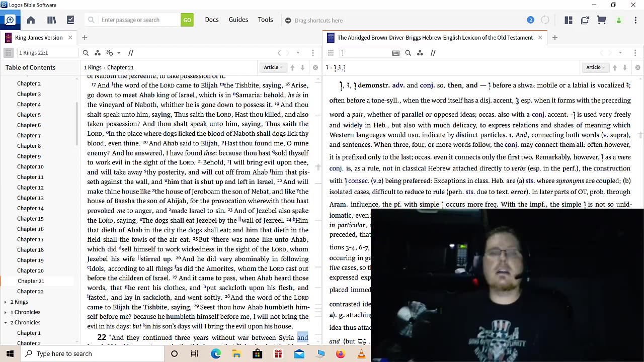Open Windows Task View icon
The height and width of the screenshot is (362, 644).
pos(194,354)
